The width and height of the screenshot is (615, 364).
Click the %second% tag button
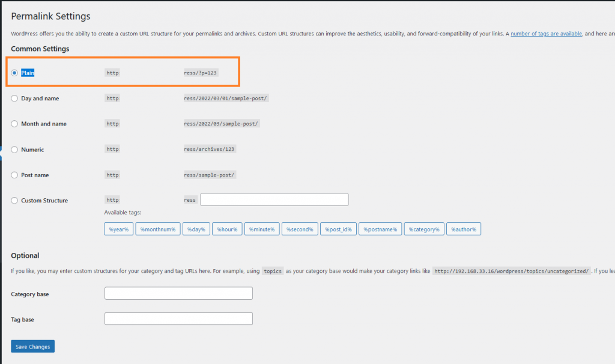coord(300,229)
